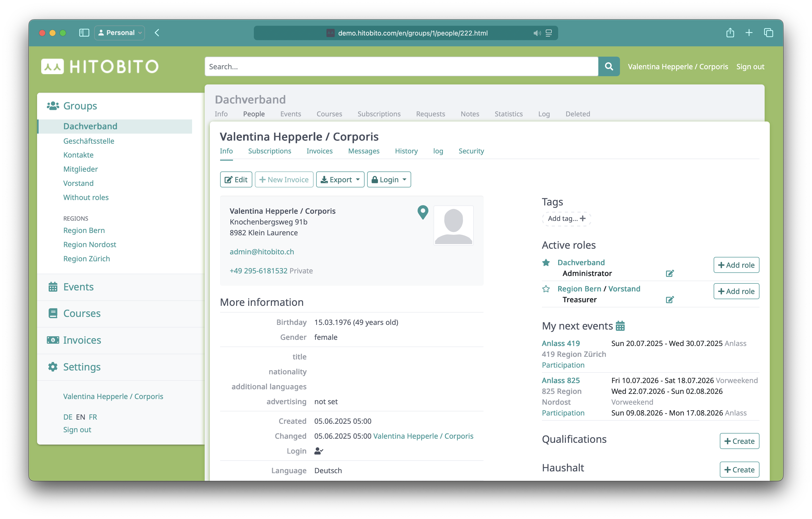This screenshot has width=812, height=519.
Task: Click the Add tag field
Action: (x=566, y=219)
